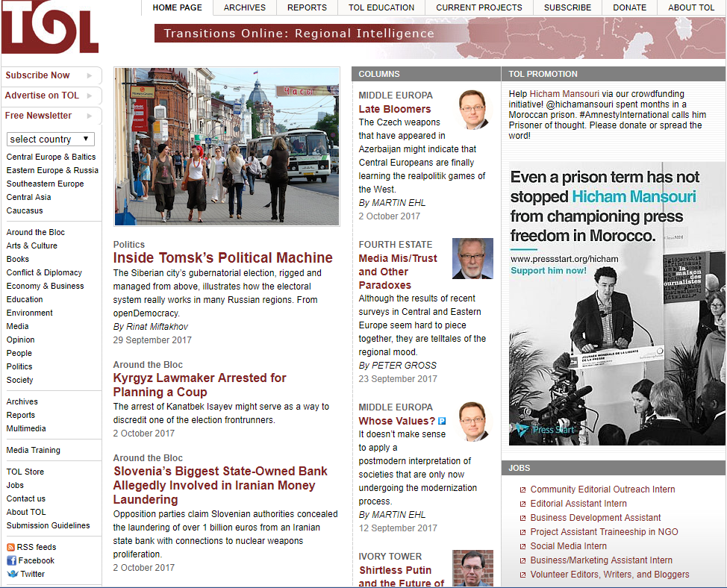Open the TOL Store link
Image resolution: width=727 pixels, height=588 pixels.
coord(25,472)
